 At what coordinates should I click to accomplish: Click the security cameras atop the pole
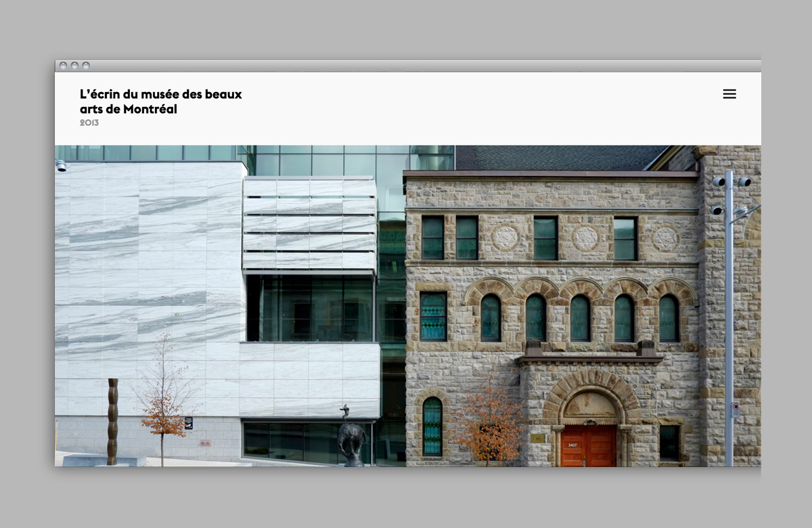pos(732,183)
